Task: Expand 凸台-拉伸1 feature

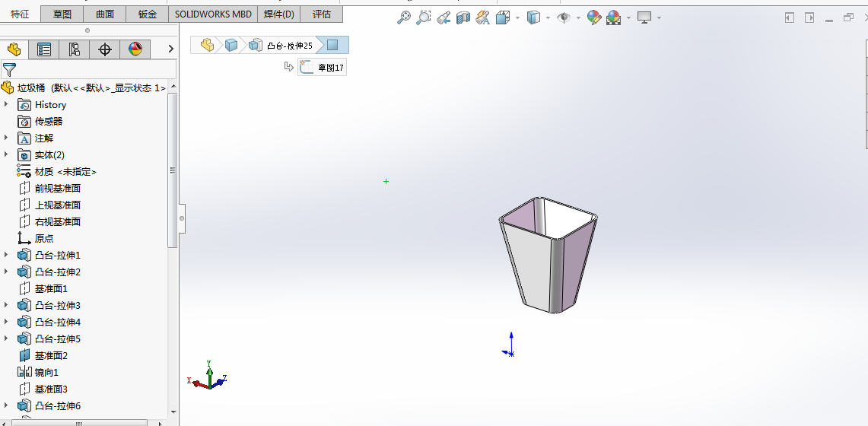Action: (x=6, y=255)
